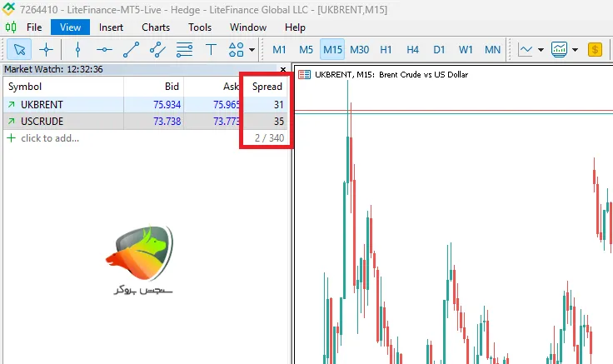
Task: Sort by the Spread column header
Action: pyautogui.click(x=267, y=87)
